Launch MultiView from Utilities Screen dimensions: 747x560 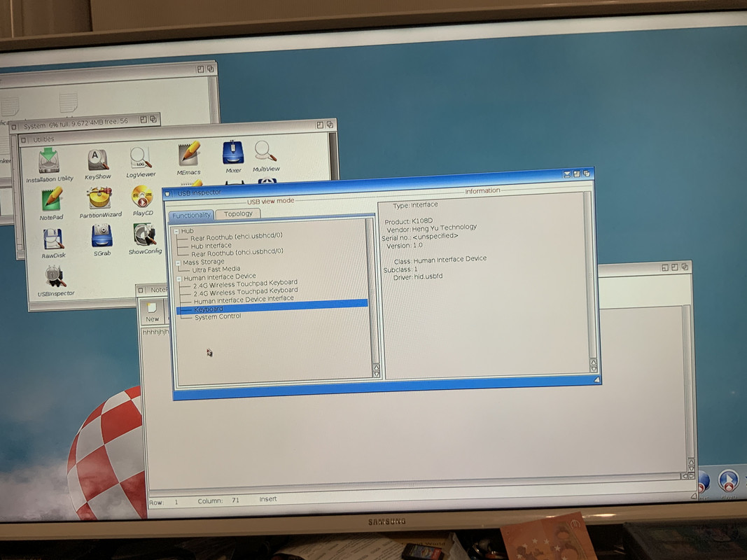(266, 155)
